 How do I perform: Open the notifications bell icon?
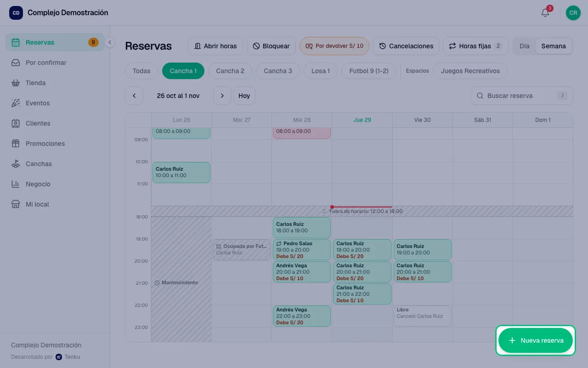coord(545,13)
